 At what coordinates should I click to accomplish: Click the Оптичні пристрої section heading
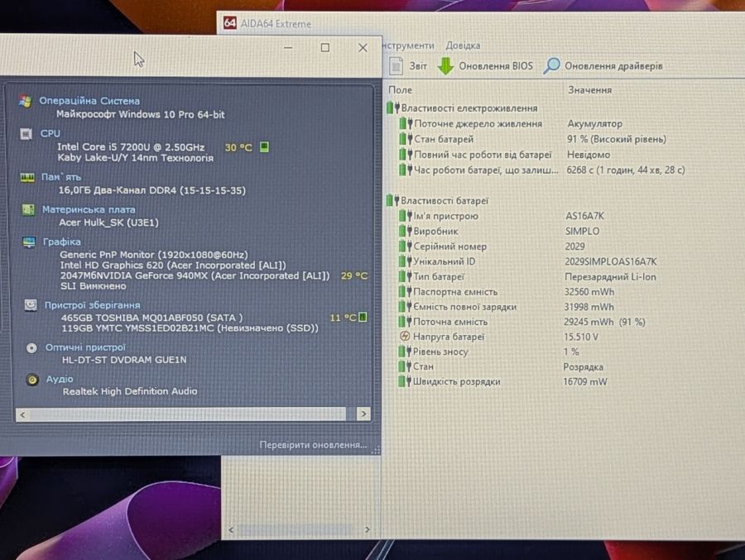coord(85,347)
